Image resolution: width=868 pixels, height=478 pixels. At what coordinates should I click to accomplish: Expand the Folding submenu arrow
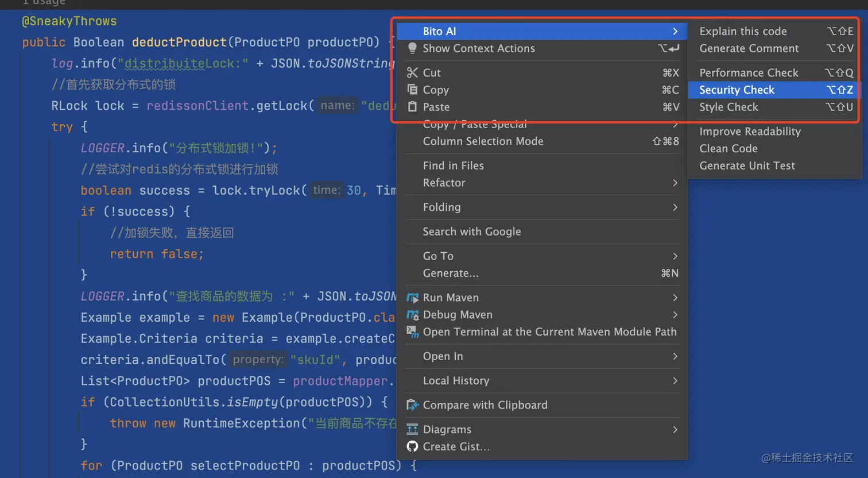675,207
